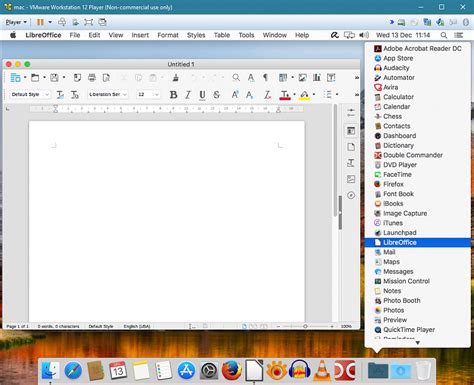
Task: Expand the Liberation Serif font name dropdown
Action: coord(125,95)
